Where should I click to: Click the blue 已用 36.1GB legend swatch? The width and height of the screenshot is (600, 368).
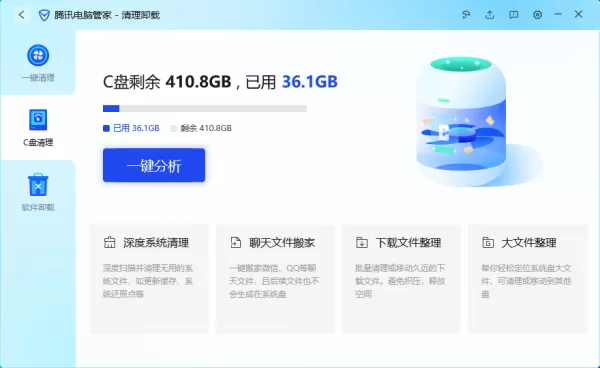tap(106, 129)
